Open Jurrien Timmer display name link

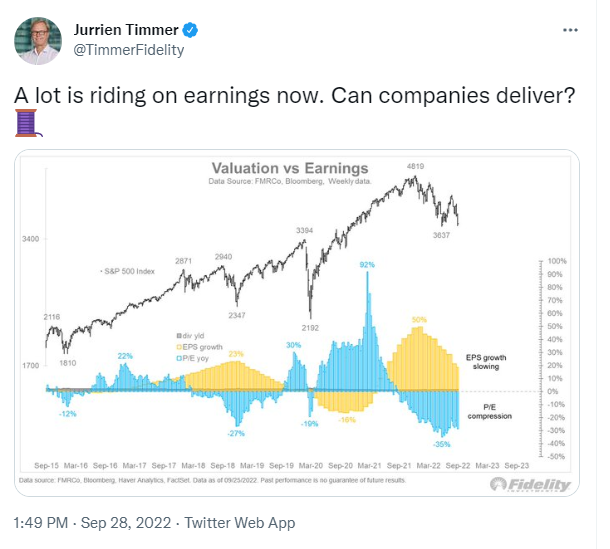[x=126, y=30]
